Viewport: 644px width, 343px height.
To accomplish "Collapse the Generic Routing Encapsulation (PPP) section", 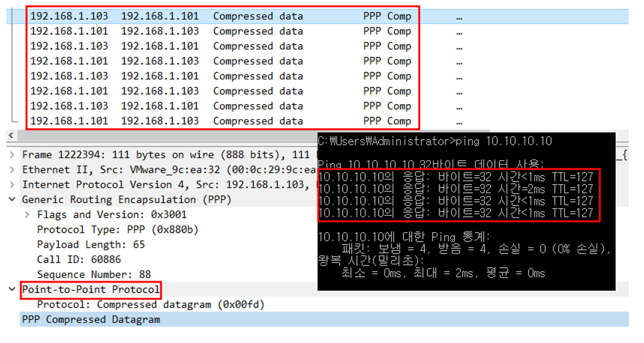I will click(x=12, y=199).
